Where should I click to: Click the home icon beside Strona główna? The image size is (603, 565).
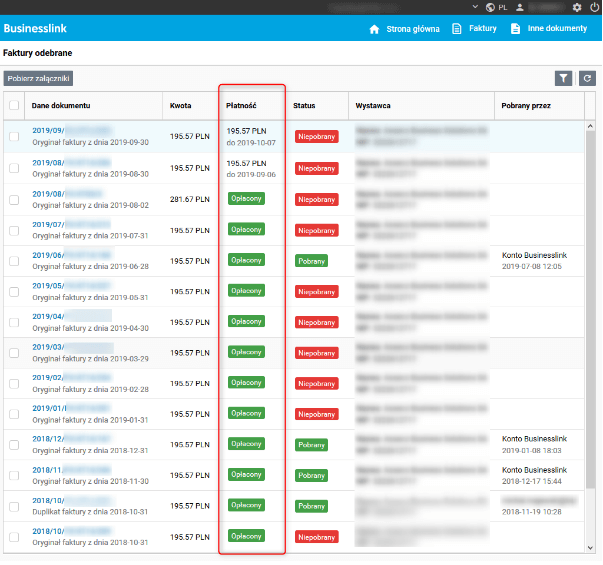pos(374,29)
